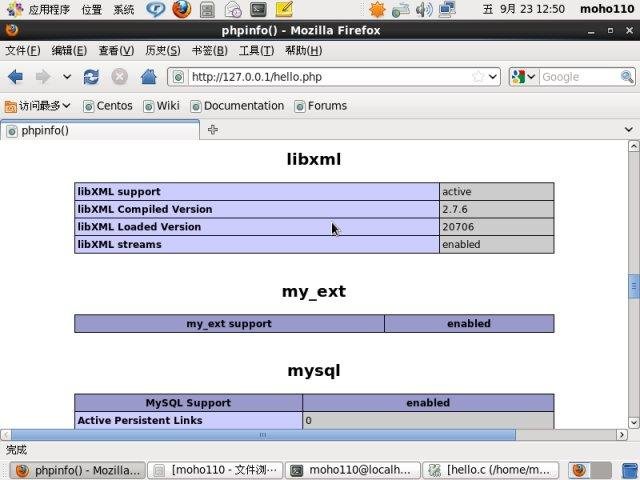Launch the terminal from the top panel icon
This screenshot has width=640, height=480.
(x=258, y=9)
